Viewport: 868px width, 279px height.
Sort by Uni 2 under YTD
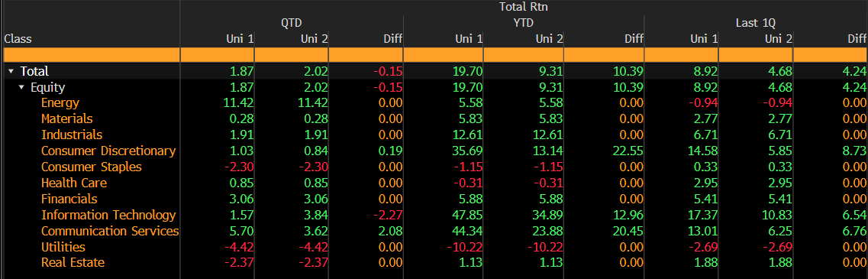coord(550,39)
